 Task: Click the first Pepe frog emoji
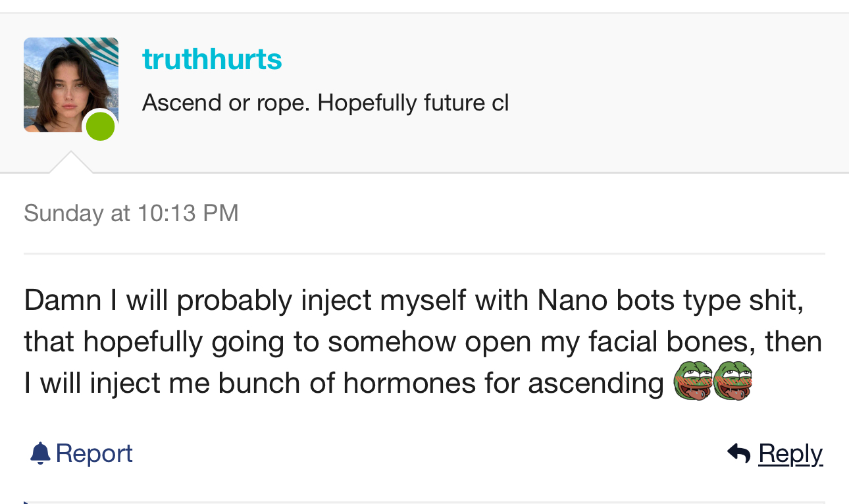pos(692,382)
